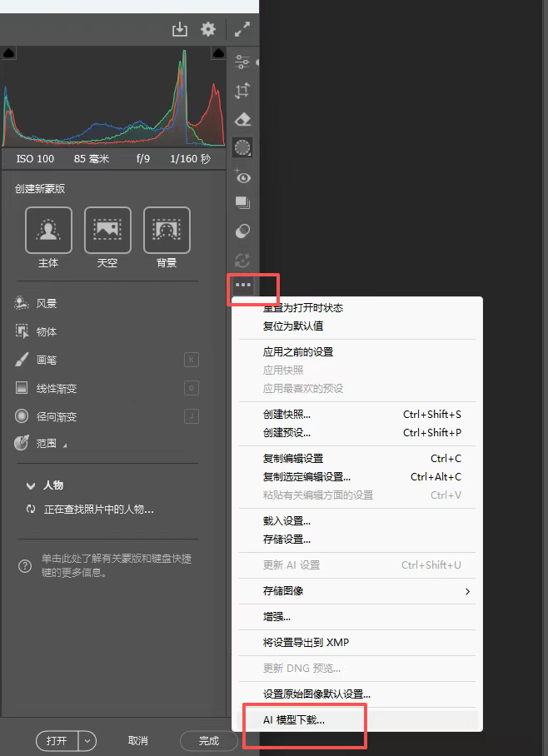Create a new 天空 (Sky) mask
548x756 pixels.
[x=107, y=231]
